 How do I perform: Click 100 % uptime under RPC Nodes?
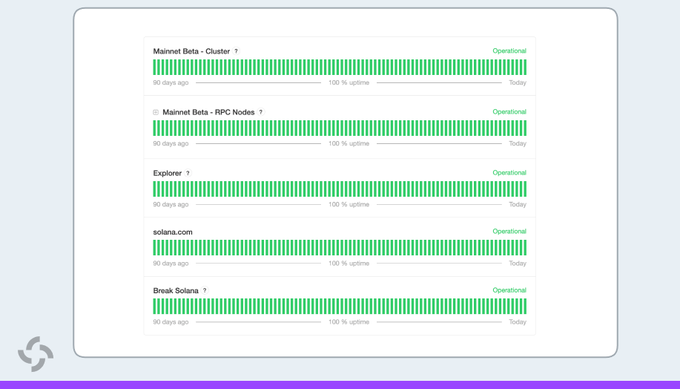349,144
